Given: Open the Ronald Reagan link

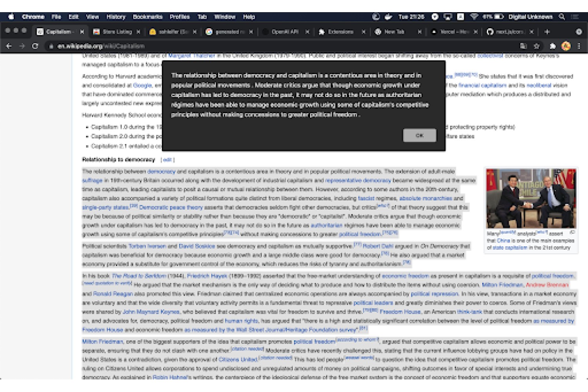Looking at the screenshot, I should 113,294.
